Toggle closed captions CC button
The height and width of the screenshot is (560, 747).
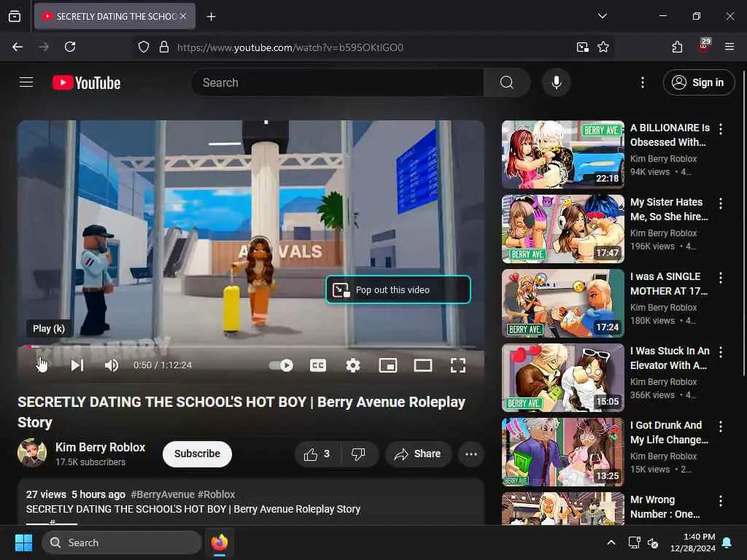318,365
